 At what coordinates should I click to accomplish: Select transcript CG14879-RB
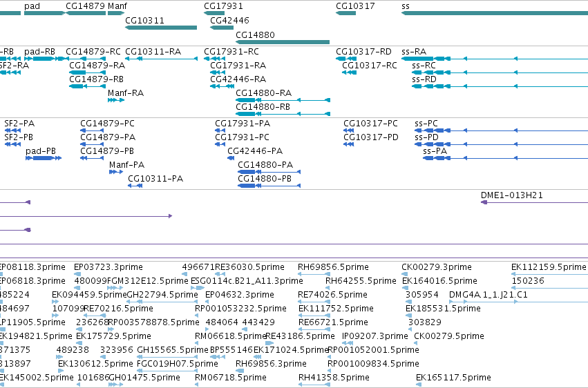point(96,79)
